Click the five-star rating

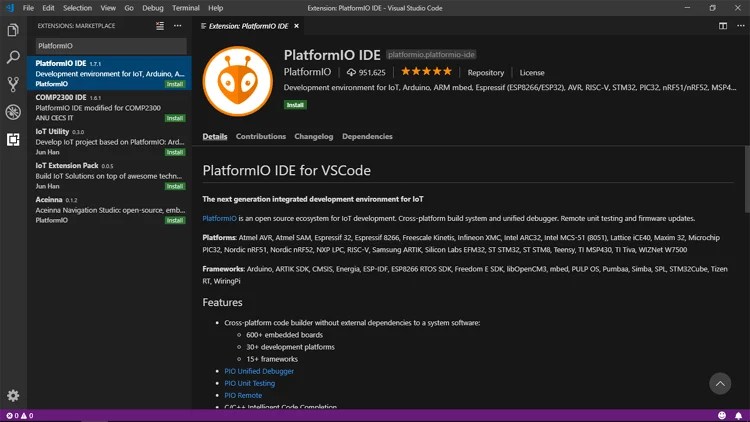pos(426,72)
